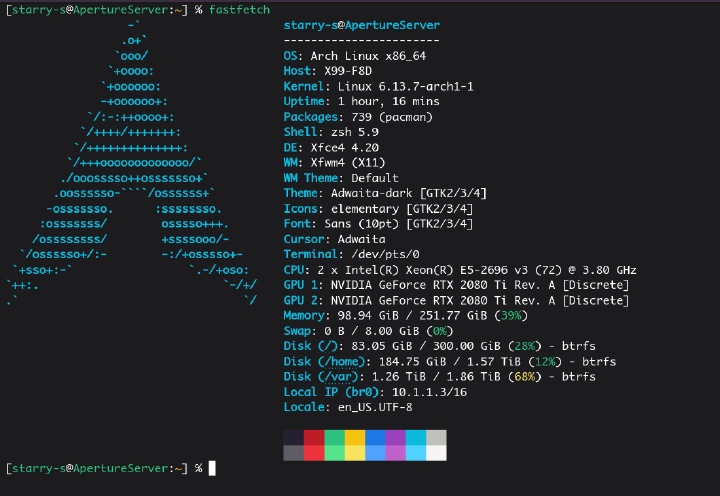Click the bright magenta swatch in bottom row

(x=395, y=453)
